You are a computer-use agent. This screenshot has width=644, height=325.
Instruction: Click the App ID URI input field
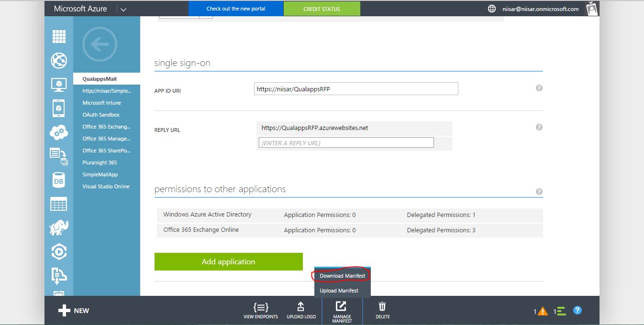point(356,88)
